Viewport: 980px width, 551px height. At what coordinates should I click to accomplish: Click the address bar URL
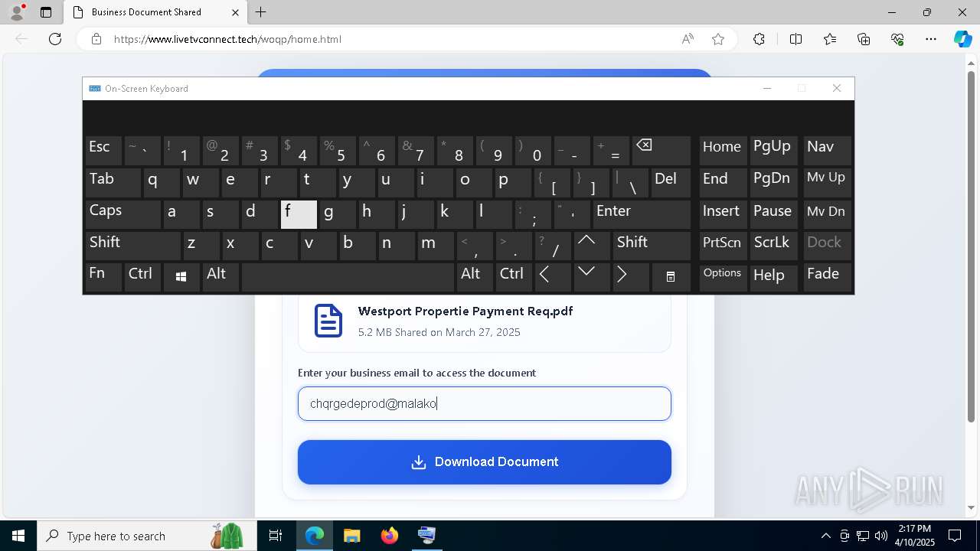(227, 39)
